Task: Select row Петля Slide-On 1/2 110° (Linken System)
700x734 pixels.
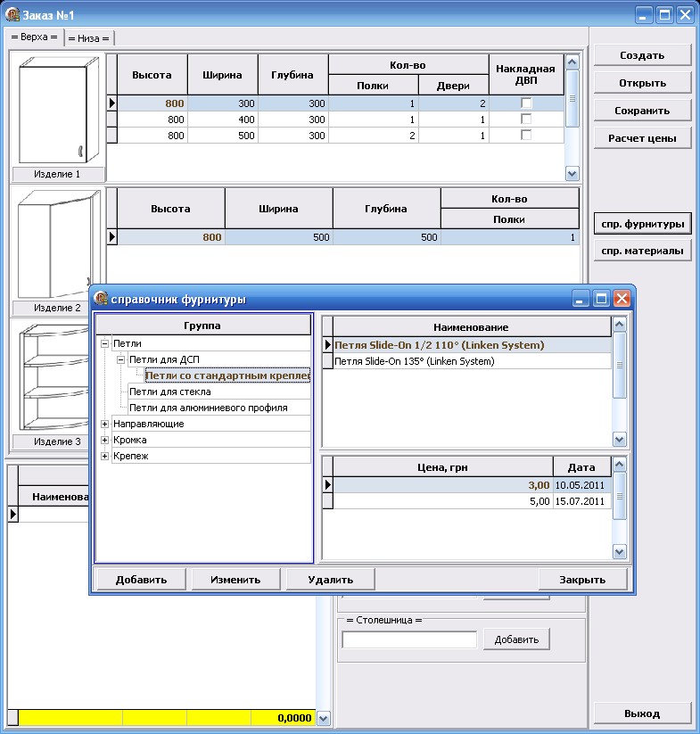Action: (472, 345)
